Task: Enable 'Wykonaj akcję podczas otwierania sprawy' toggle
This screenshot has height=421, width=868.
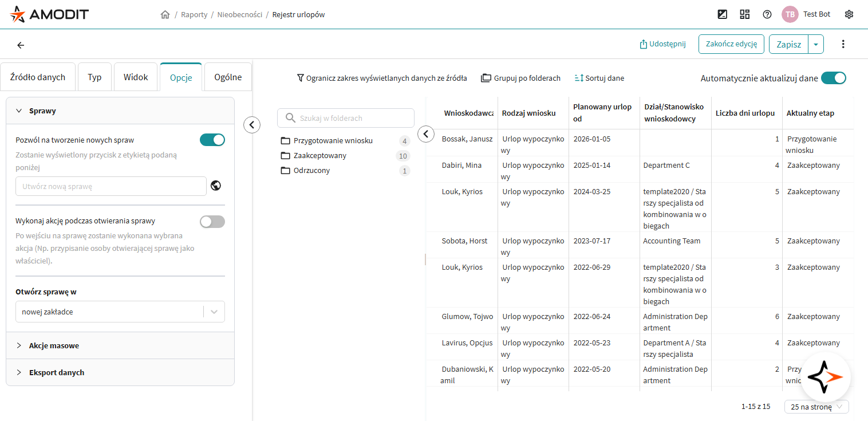Action: coord(212,221)
